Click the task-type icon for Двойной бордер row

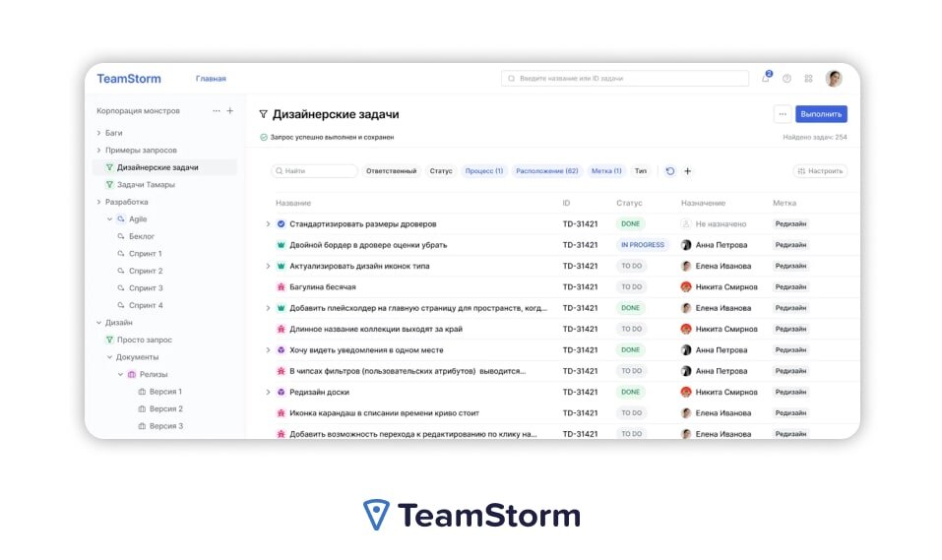point(281,245)
